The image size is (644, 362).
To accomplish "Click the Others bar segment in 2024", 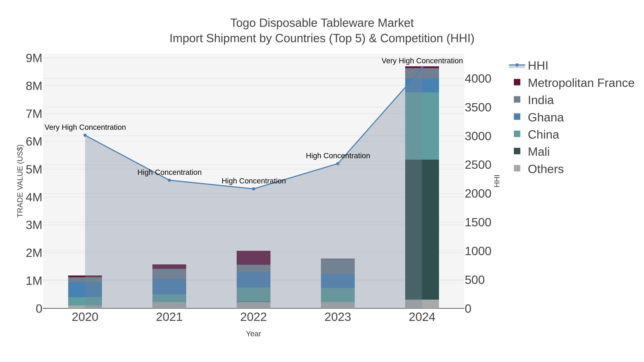I will (422, 304).
